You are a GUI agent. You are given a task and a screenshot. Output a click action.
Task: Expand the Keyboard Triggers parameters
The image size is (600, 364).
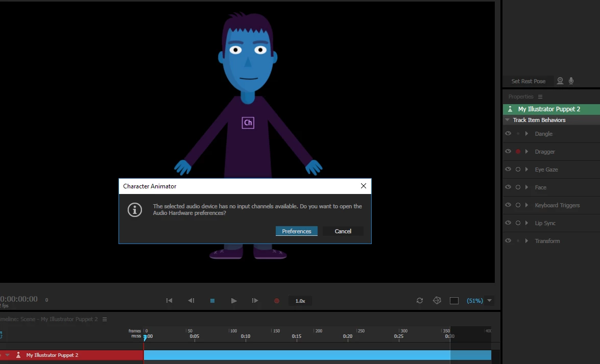coord(526,205)
